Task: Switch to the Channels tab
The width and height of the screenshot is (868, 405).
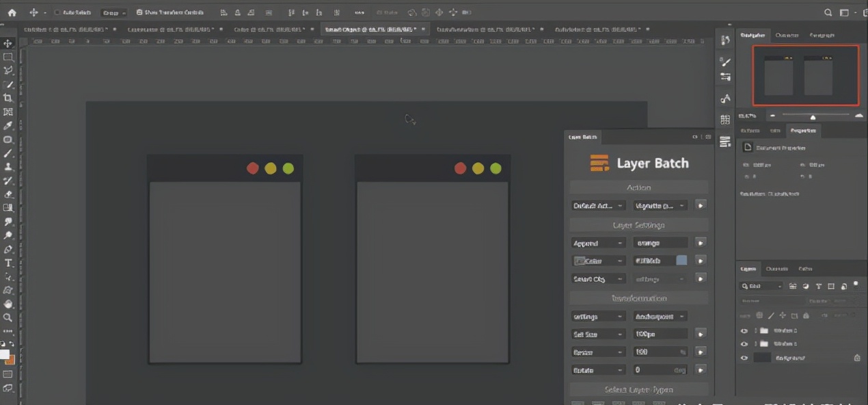Action: pyautogui.click(x=776, y=269)
